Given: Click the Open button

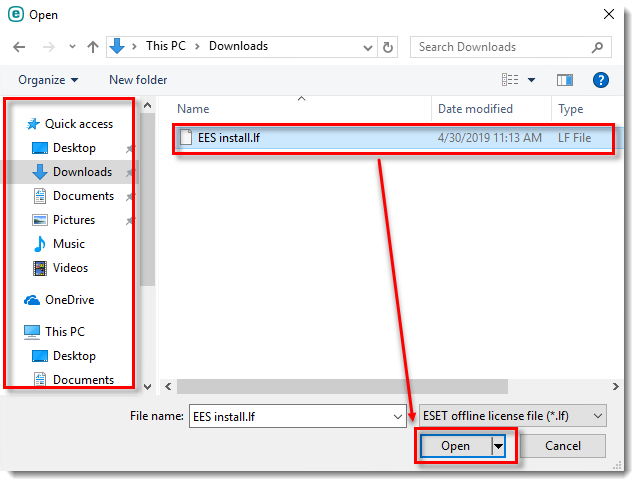Looking at the screenshot, I should point(456,446).
